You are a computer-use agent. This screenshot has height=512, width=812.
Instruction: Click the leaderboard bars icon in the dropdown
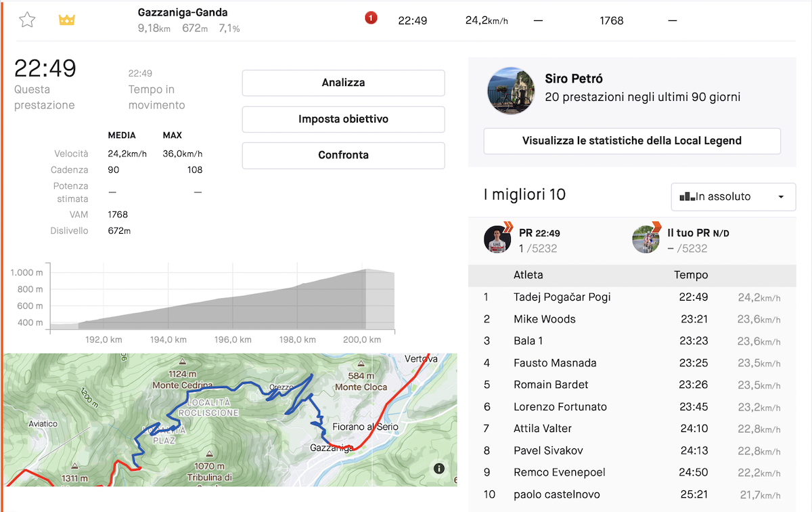(687, 196)
